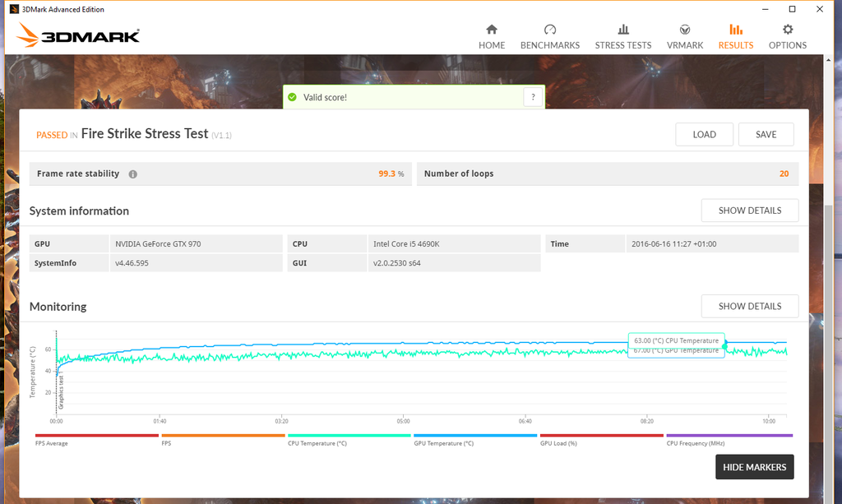Switch to the VRMARK tab
Viewport: 842px width, 504px height.
click(685, 37)
